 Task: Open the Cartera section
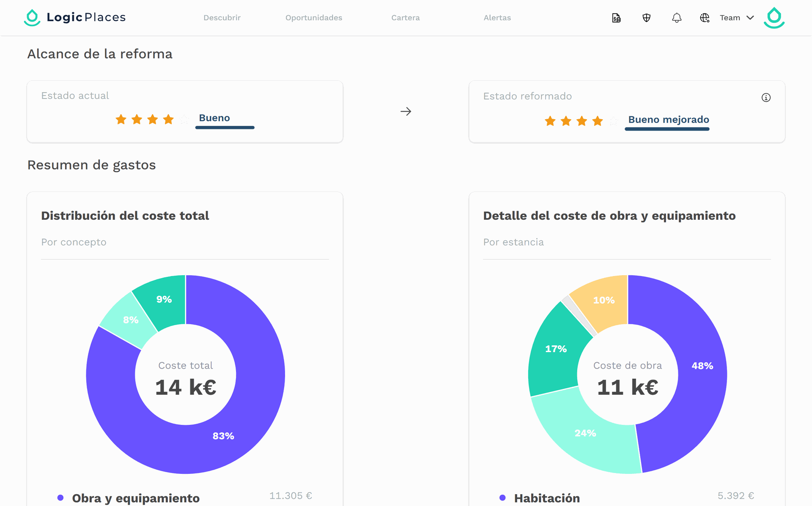(x=406, y=18)
